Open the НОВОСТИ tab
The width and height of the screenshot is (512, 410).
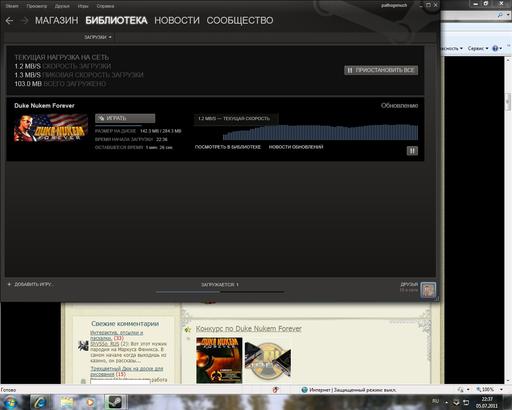(177, 21)
